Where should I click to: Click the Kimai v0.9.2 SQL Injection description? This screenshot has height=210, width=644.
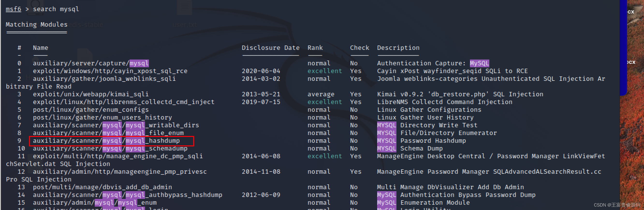coord(460,94)
